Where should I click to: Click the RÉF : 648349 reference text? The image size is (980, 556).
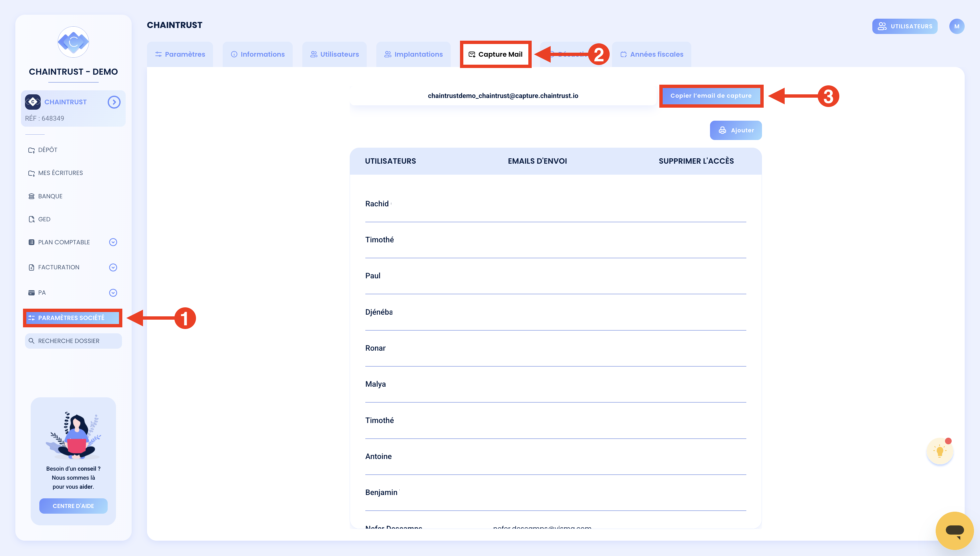pos(45,118)
